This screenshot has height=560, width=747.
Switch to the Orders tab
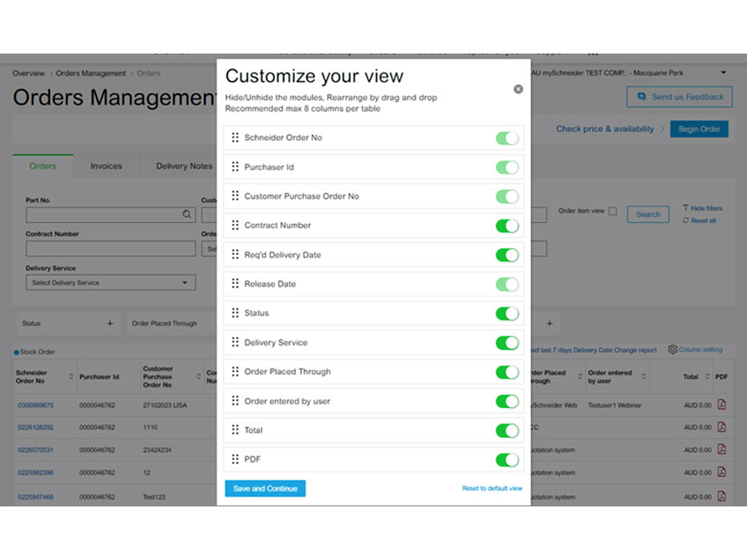click(x=43, y=166)
